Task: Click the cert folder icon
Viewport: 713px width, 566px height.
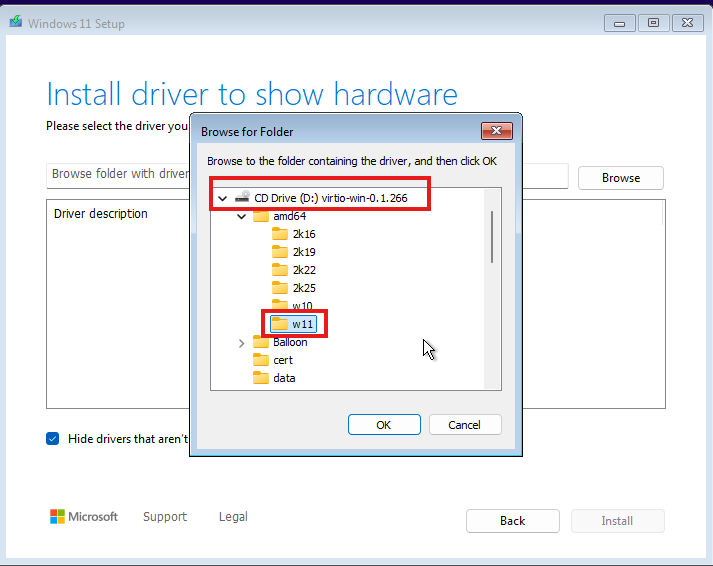Action: click(261, 360)
